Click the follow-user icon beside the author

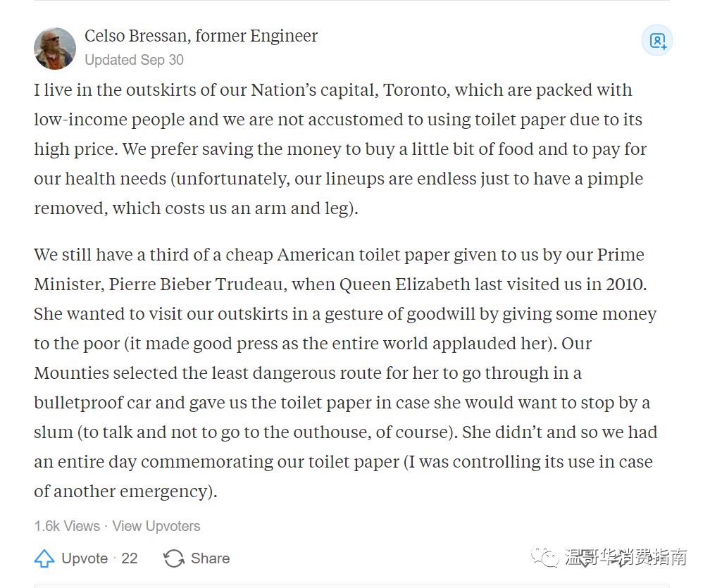pyautogui.click(x=657, y=41)
